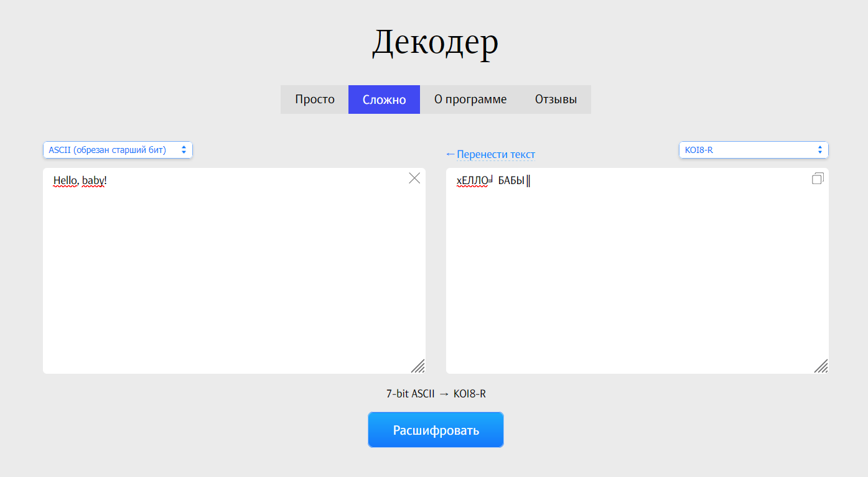
Task: Place the cursor on the word Hello
Action: (65, 181)
